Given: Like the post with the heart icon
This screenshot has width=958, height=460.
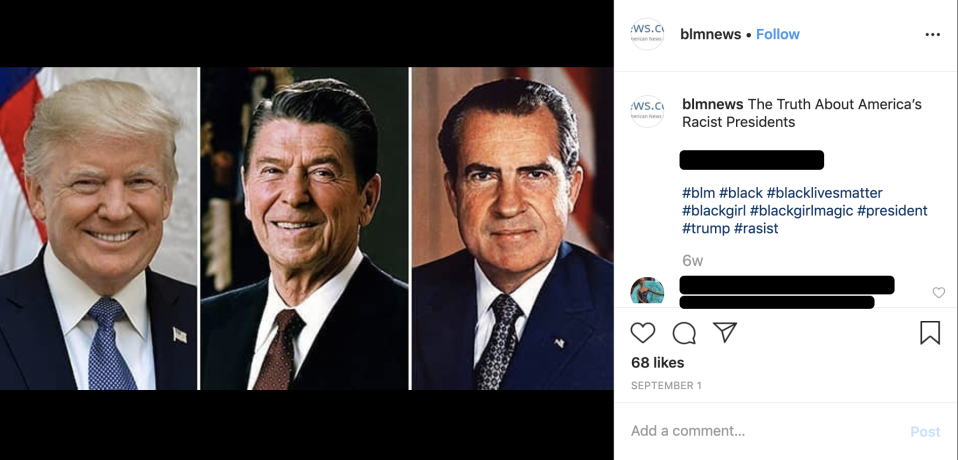Looking at the screenshot, I should coord(643,333).
